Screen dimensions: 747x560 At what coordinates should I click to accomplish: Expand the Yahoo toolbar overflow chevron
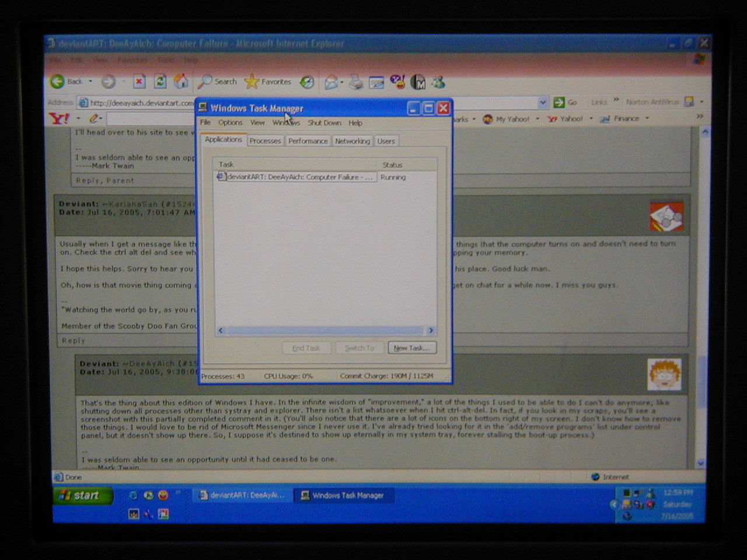click(699, 117)
